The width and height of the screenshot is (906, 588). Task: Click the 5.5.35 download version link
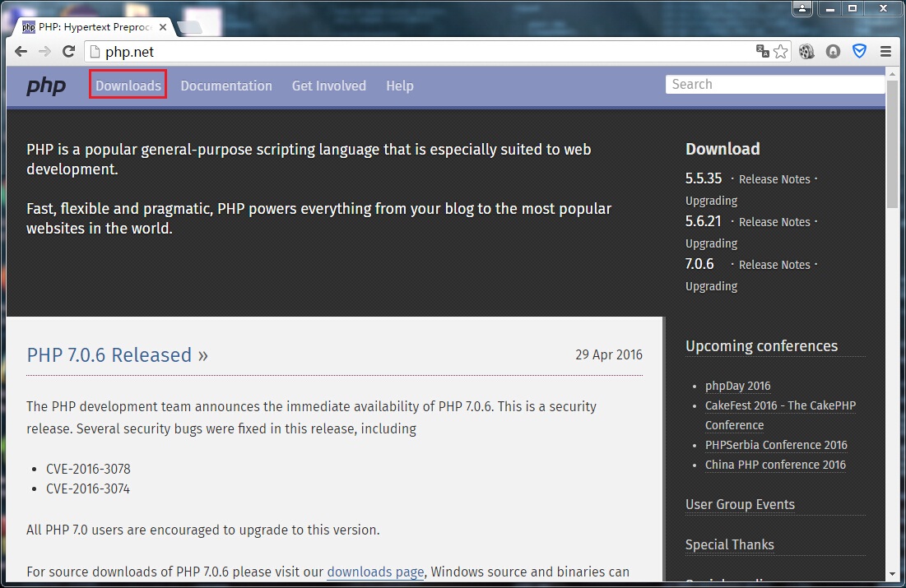704,178
